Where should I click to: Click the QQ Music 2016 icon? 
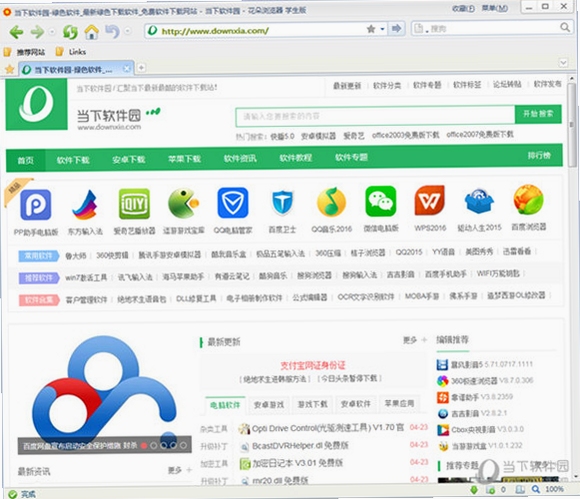331,202
